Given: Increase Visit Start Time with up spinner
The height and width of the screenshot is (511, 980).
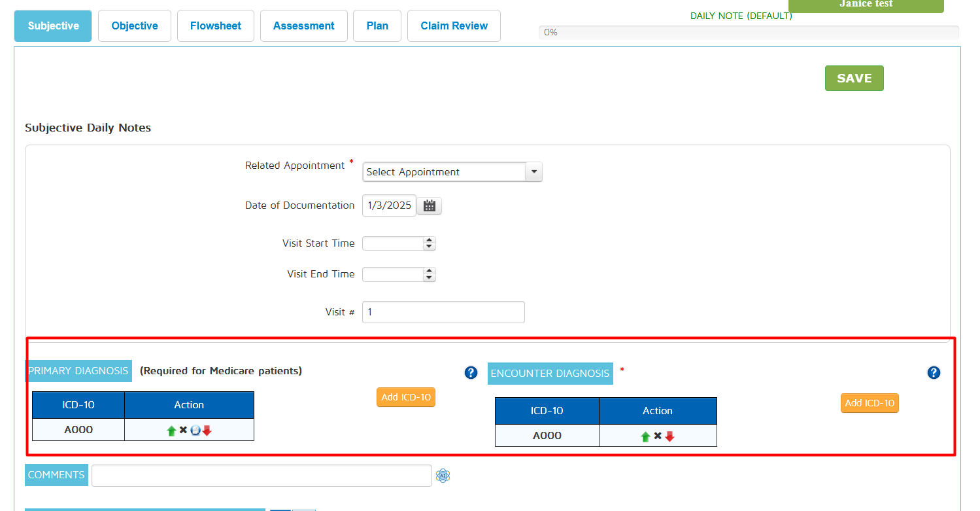Looking at the screenshot, I should tap(429, 240).
